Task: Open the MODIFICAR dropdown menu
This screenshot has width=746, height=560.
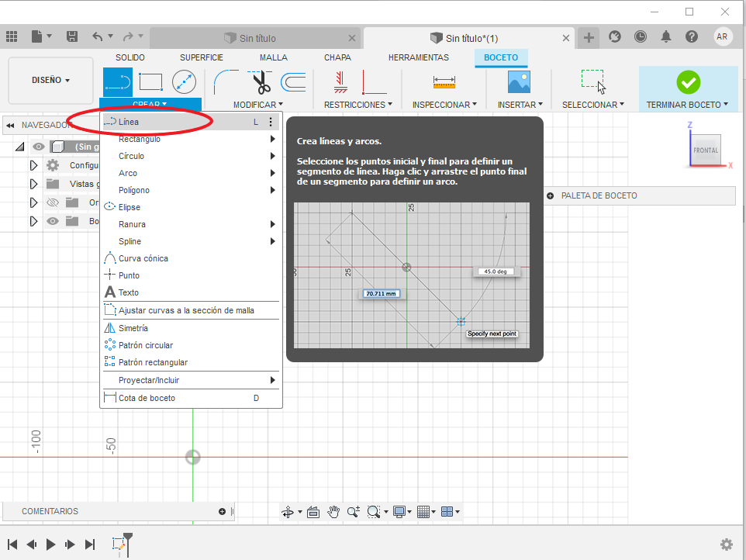Action: coord(258,105)
